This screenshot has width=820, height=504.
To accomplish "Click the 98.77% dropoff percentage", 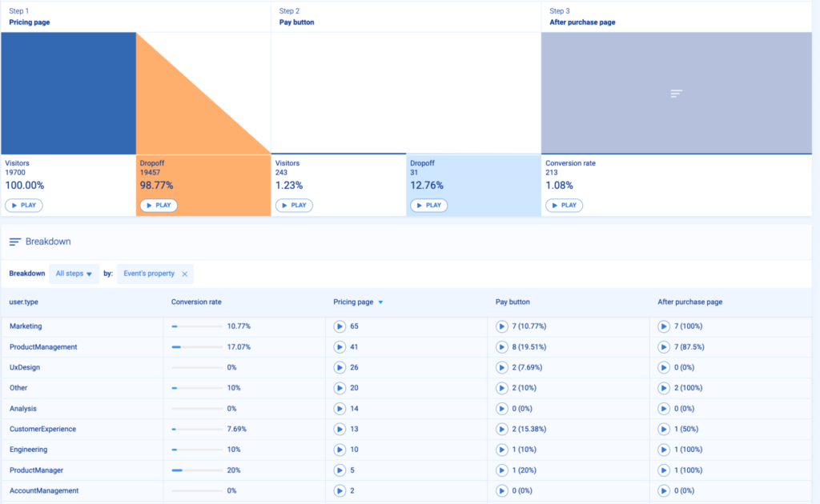I will click(156, 186).
